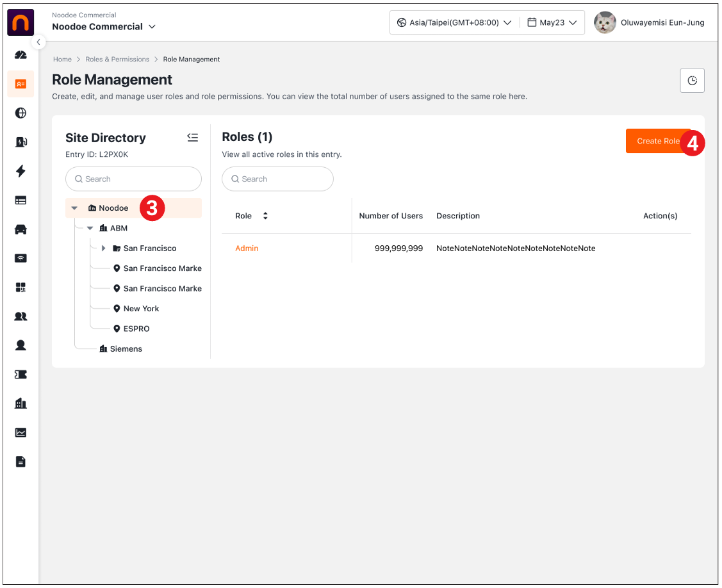Image resolution: width=722 pixels, height=588 pixels.
Task: Open the car icon in sidebar
Action: point(21,229)
